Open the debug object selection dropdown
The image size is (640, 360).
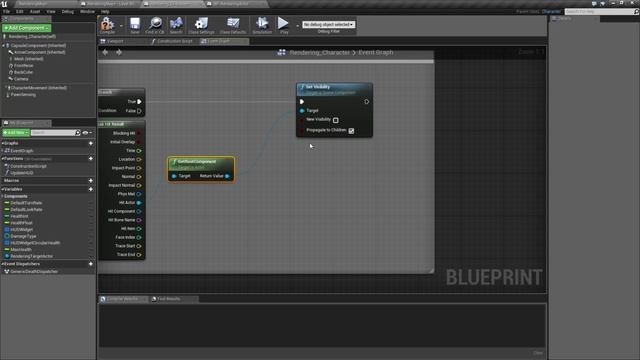pyautogui.click(x=329, y=24)
